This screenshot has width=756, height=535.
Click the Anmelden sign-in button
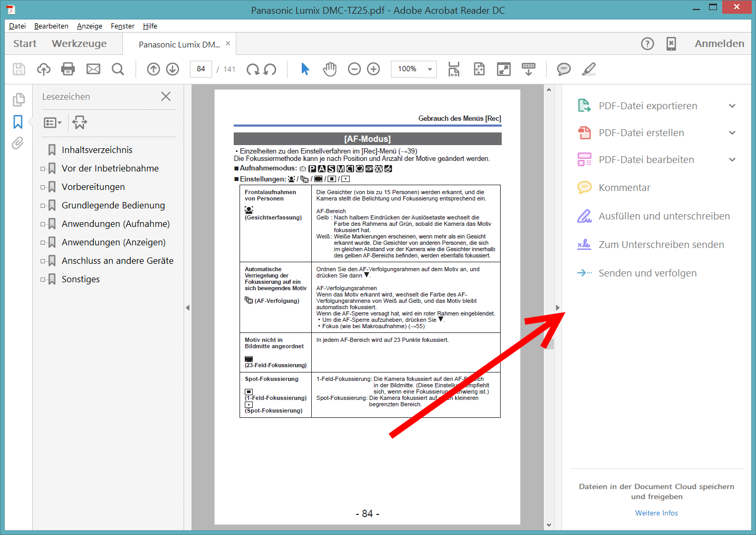point(720,44)
